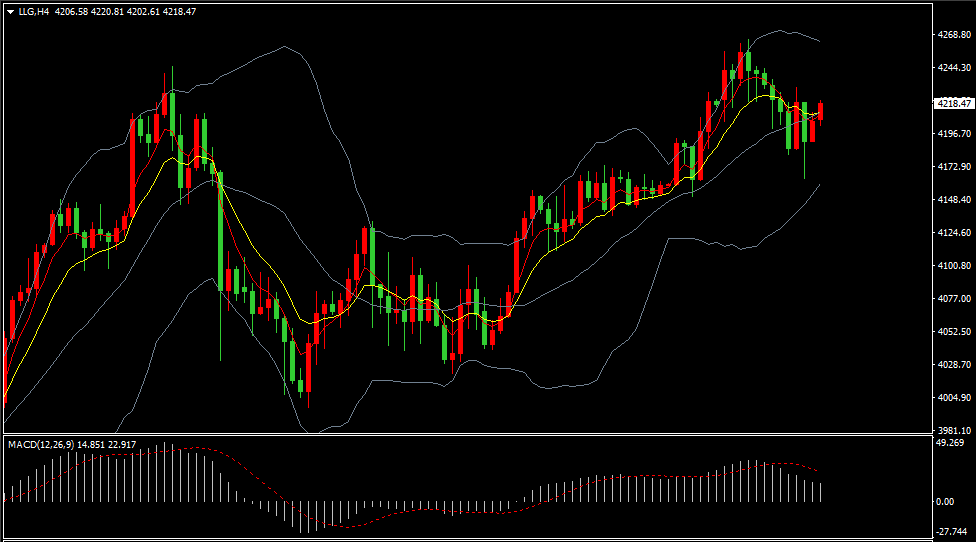Click the dropdown triangle beside LLG,H4
The width and height of the screenshot is (976, 542).
click(x=10, y=11)
